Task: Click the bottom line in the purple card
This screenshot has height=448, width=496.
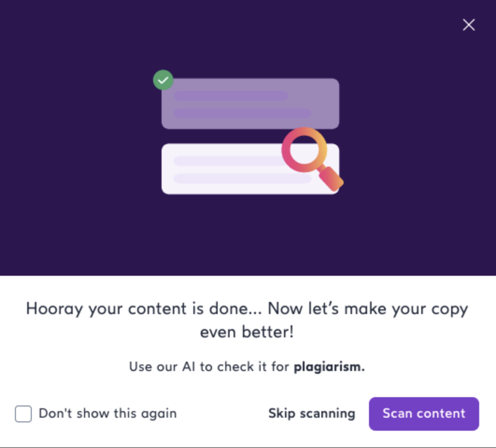Action: pos(242,113)
